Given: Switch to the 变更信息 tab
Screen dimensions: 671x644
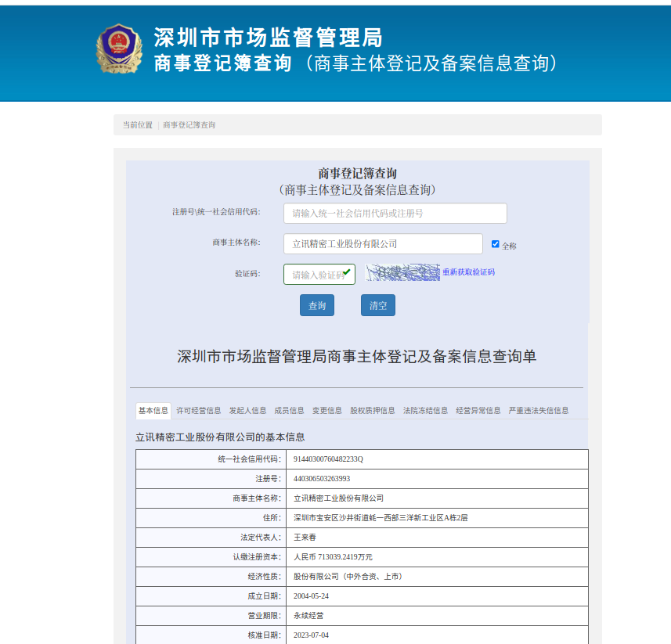Looking at the screenshot, I should tap(326, 411).
